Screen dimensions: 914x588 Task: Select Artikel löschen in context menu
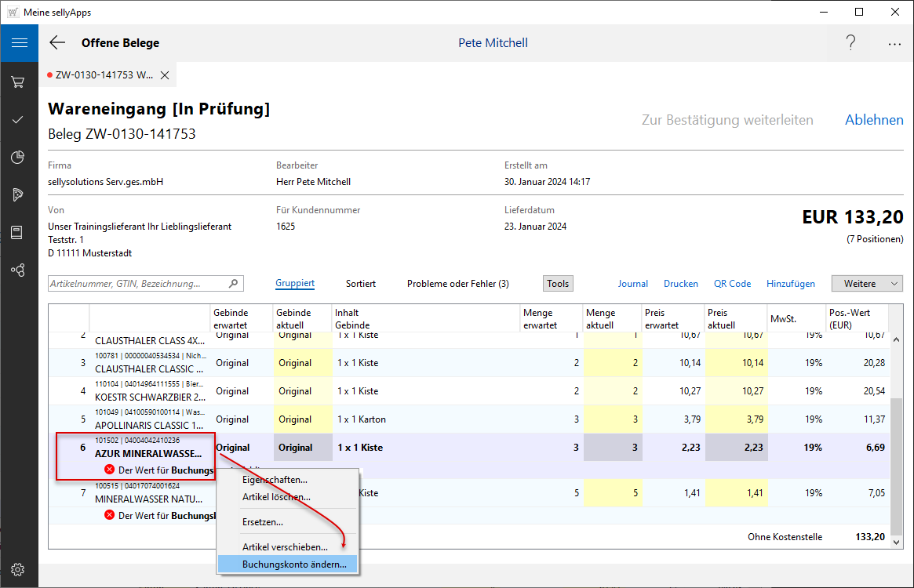pos(276,497)
